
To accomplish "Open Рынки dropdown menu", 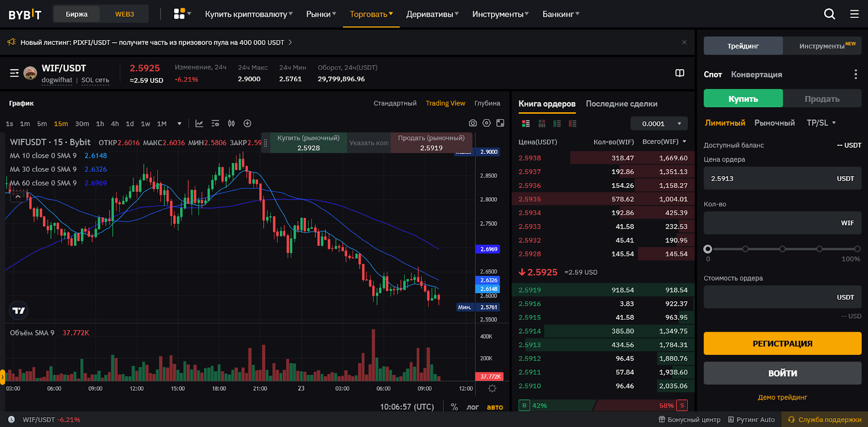I will pos(321,14).
